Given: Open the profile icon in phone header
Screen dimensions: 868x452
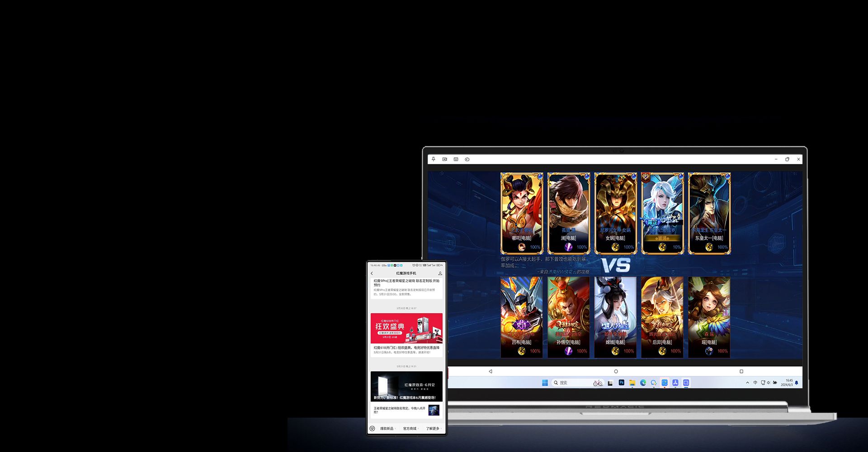Looking at the screenshot, I should point(440,273).
